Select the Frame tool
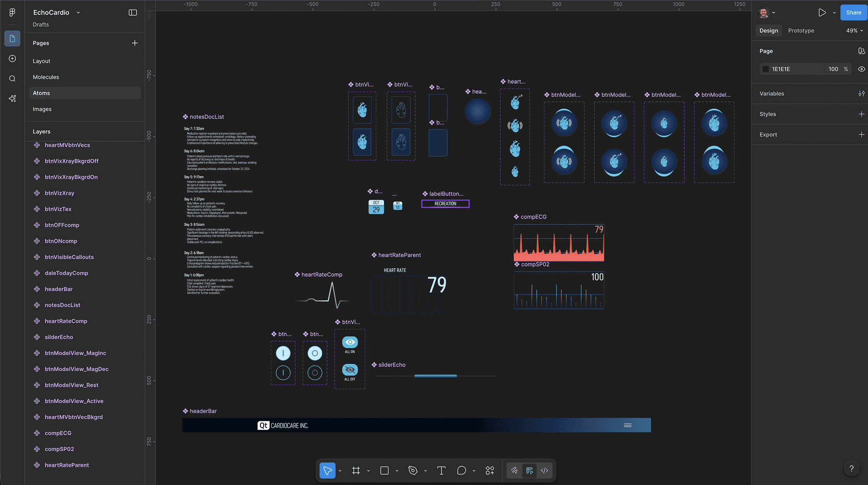 click(x=356, y=471)
